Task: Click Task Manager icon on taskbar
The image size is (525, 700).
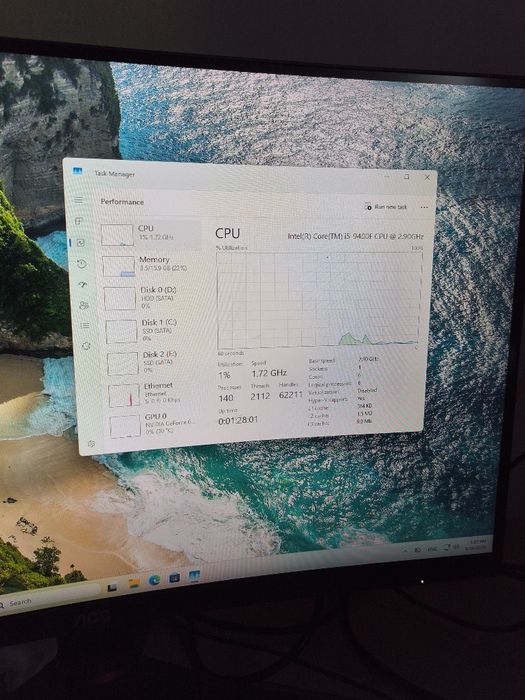Action: pyautogui.click(x=194, y=576)
